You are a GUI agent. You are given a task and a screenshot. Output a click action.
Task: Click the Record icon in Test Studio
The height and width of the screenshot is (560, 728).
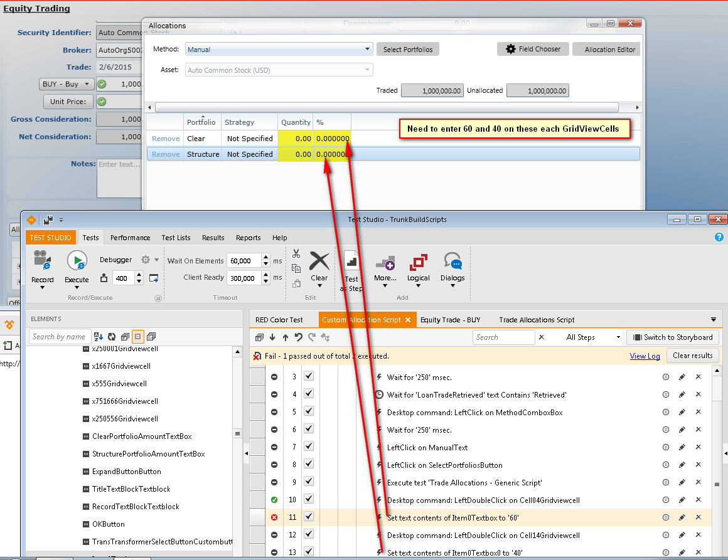pyautogui.click(x=42, y=260)
